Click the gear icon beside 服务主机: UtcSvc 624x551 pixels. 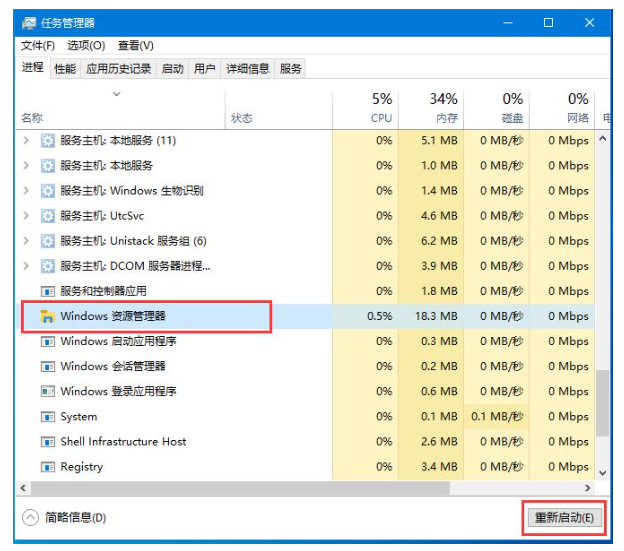click(x=47, y=216)
